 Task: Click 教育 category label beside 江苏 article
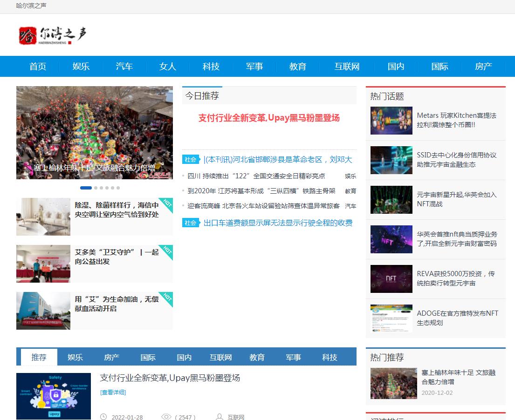350,191
